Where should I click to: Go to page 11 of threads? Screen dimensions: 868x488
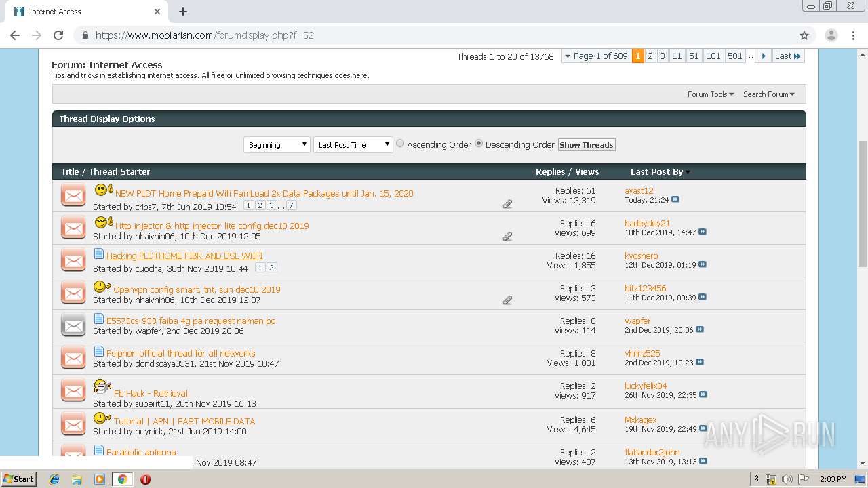677,56
